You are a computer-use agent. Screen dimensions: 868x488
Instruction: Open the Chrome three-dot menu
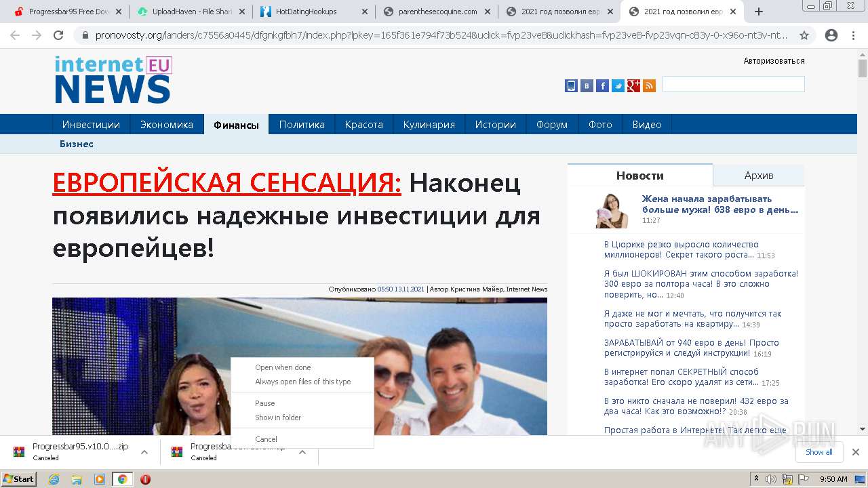tap(853, 35)
